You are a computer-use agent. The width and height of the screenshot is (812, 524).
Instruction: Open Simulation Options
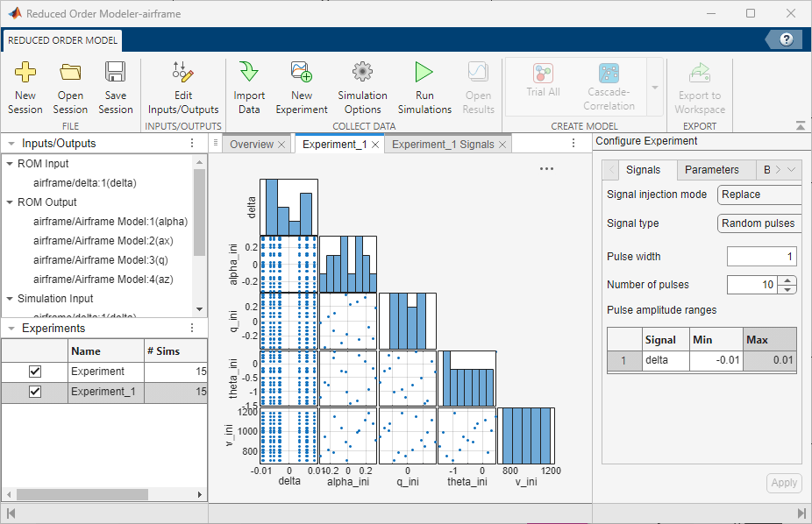click(362, 85)
